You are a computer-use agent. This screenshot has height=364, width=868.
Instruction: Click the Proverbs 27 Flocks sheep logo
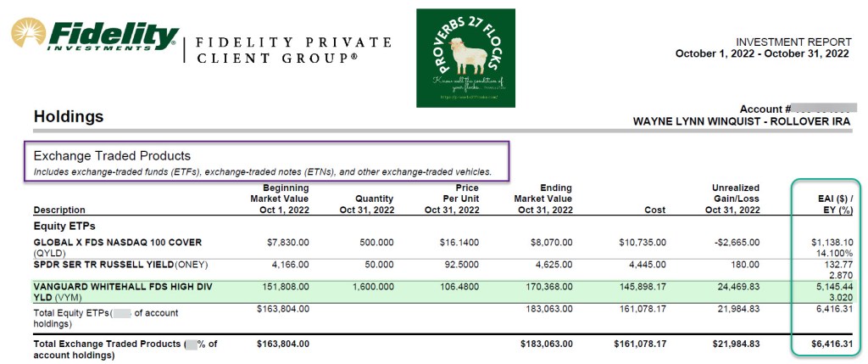click(465, 58)
